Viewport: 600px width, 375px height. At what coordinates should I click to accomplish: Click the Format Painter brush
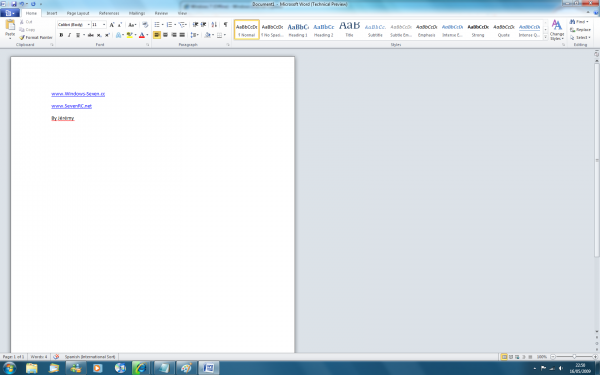click(x=36, y=38)
